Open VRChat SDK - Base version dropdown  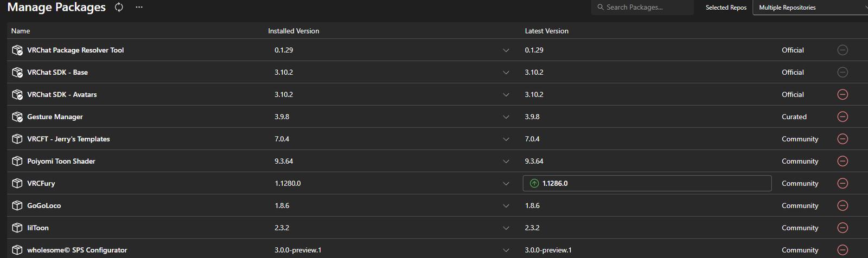pos(506,72)
